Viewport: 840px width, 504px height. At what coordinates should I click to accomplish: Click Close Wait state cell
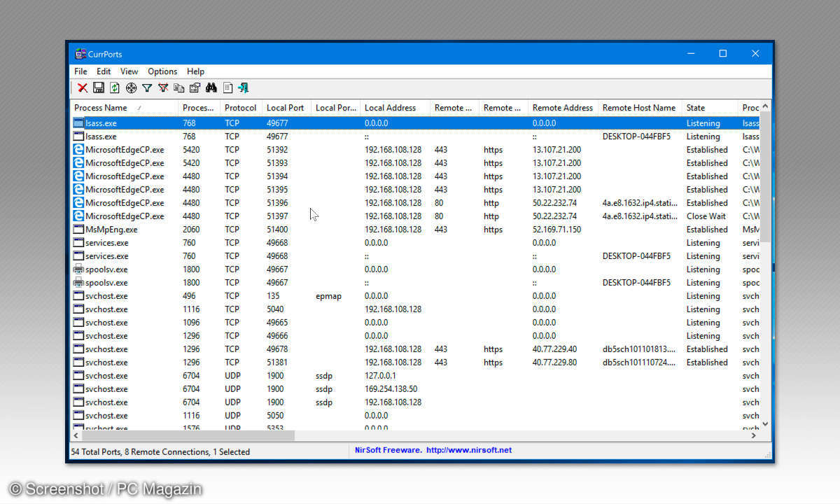pyautogui.click(x=706, y=216)
